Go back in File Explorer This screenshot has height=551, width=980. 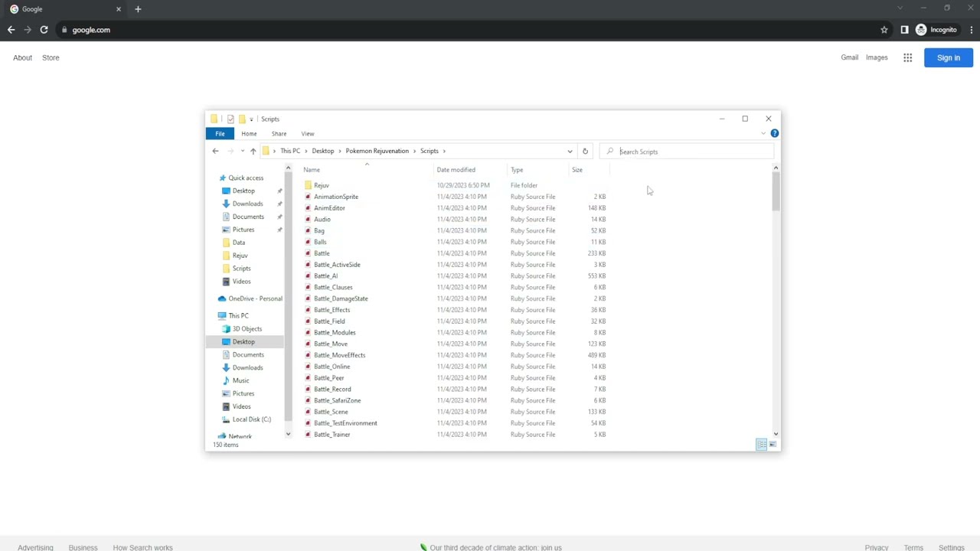(215, 152)
